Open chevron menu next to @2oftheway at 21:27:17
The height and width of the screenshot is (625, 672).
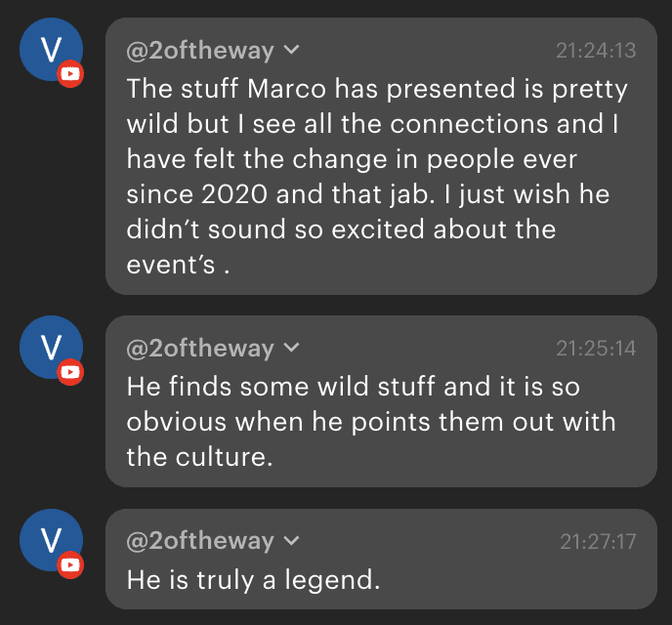coord(291,541)
